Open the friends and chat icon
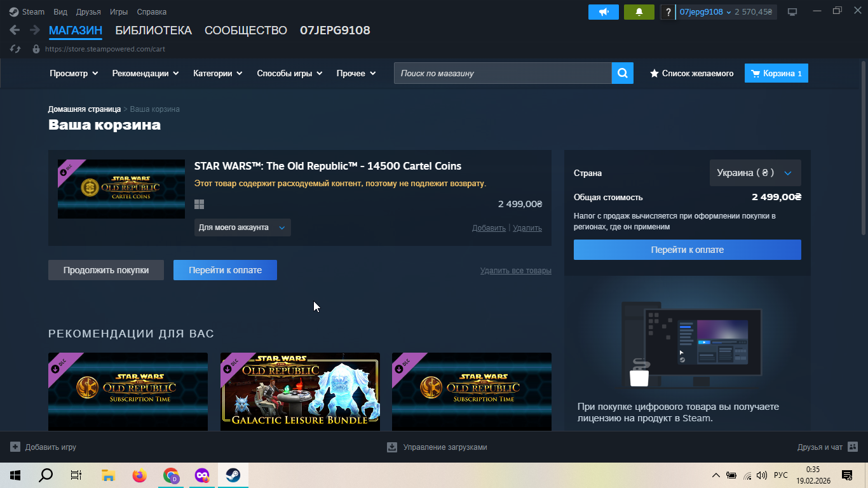The height and width of the screenshot is (488, 868). [x=853, y=447]
